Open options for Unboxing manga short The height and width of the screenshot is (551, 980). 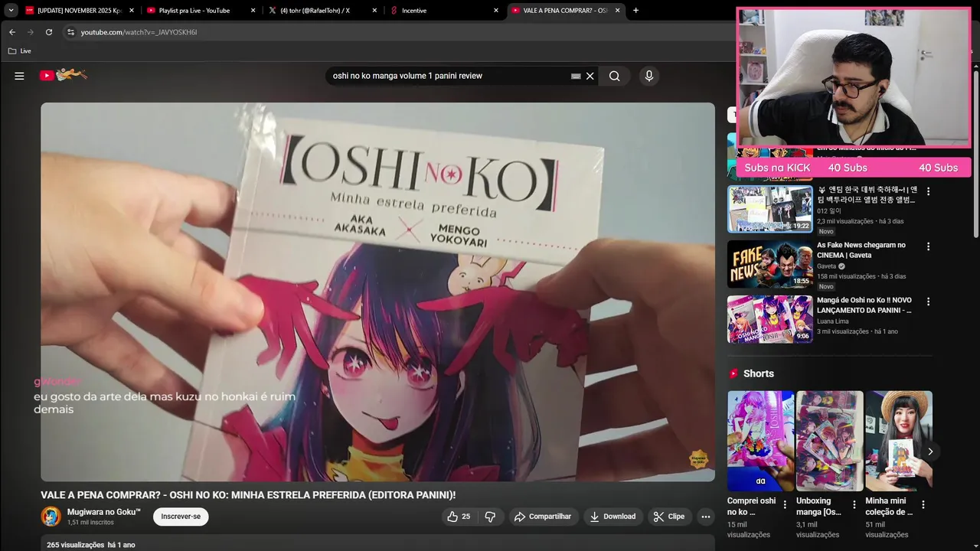[x=854, y=505]
